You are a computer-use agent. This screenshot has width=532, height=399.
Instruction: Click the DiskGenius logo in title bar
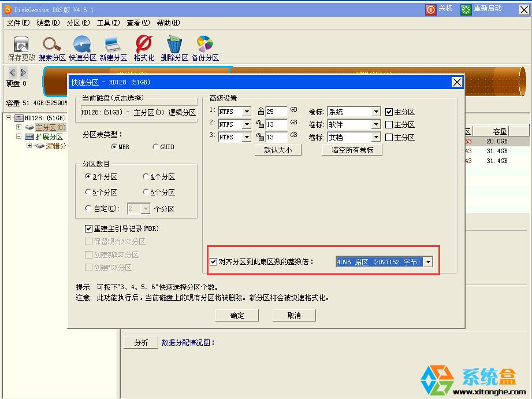[8, 9]
